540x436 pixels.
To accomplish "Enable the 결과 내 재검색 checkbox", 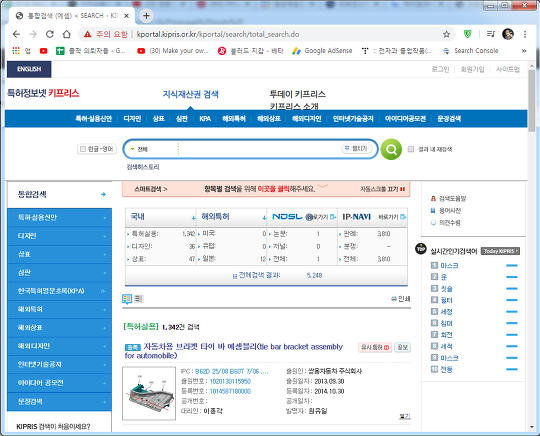I will click(x=411, y=149).
